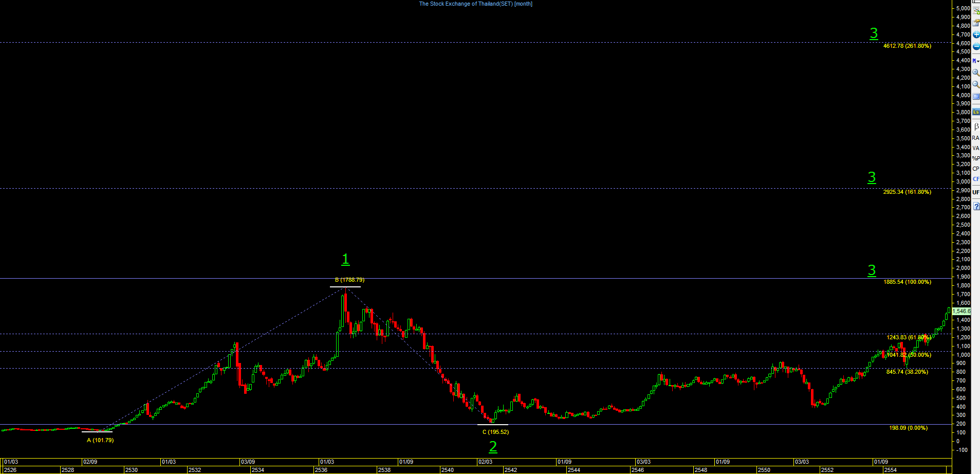Click the green wave 3 label near 161.80% line
The height and width of the screenshot is (474, 980).
(872, 177)
